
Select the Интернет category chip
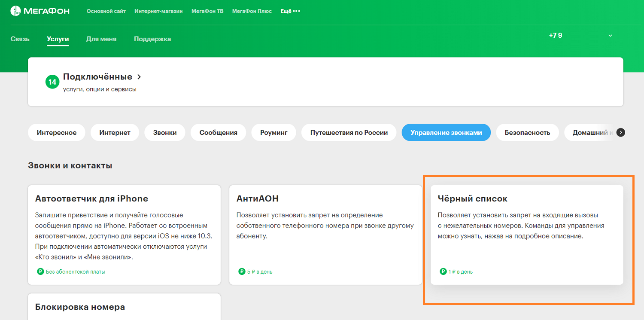[x=115, y=133]
